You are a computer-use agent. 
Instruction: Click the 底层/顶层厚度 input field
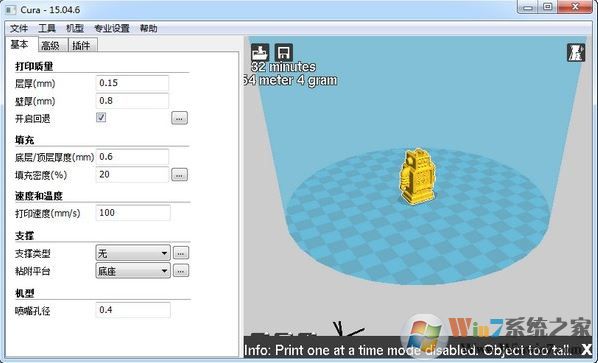point(132,157)
